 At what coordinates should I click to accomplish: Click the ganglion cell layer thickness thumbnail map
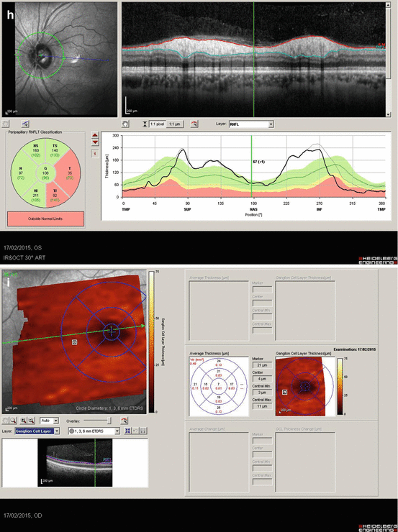[300, 386]
